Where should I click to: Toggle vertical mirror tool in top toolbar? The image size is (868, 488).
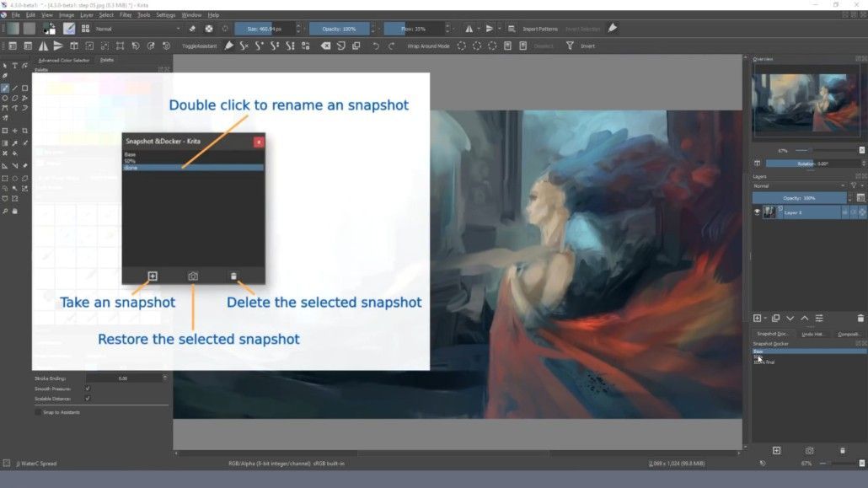tap(490, 29)
